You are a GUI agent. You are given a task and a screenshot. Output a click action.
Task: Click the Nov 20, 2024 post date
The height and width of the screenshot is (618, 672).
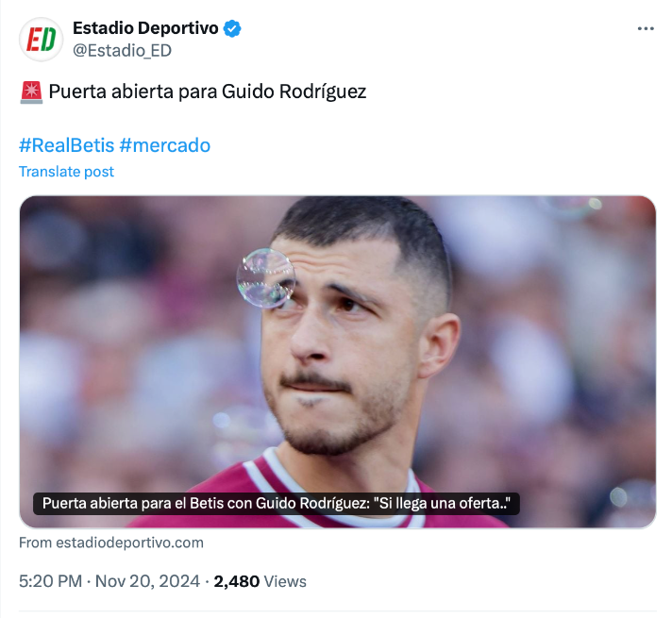(x=147, y=581)
